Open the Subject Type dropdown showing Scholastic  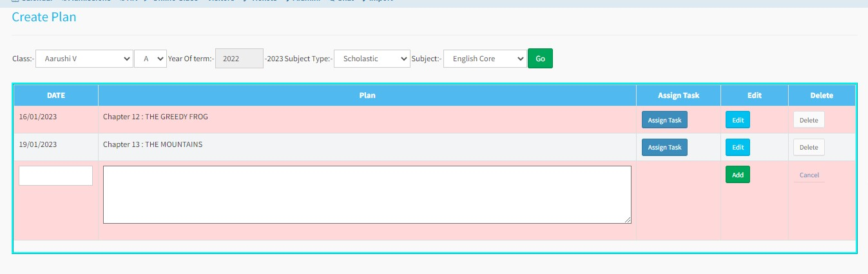point(372,59)
